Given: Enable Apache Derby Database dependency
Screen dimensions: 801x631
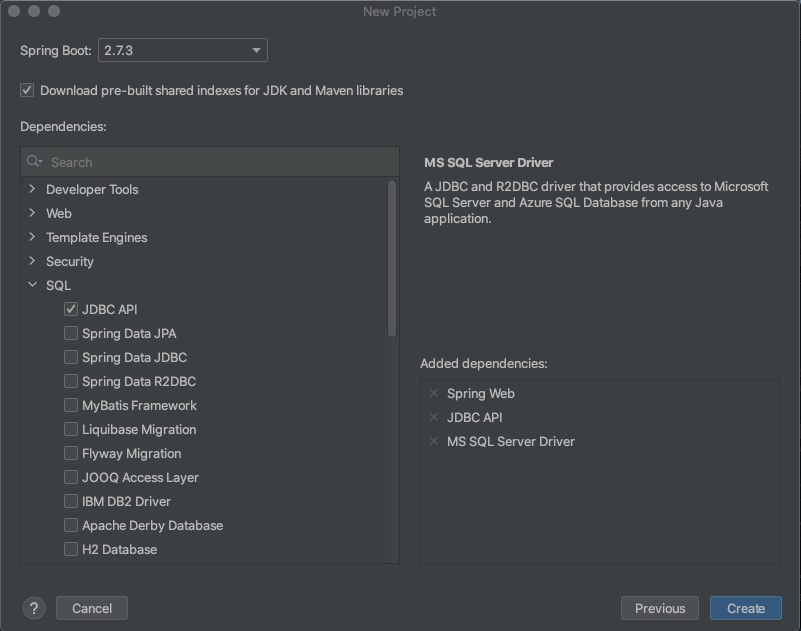Looking at the screenshot, I should (x=71, y=525).
